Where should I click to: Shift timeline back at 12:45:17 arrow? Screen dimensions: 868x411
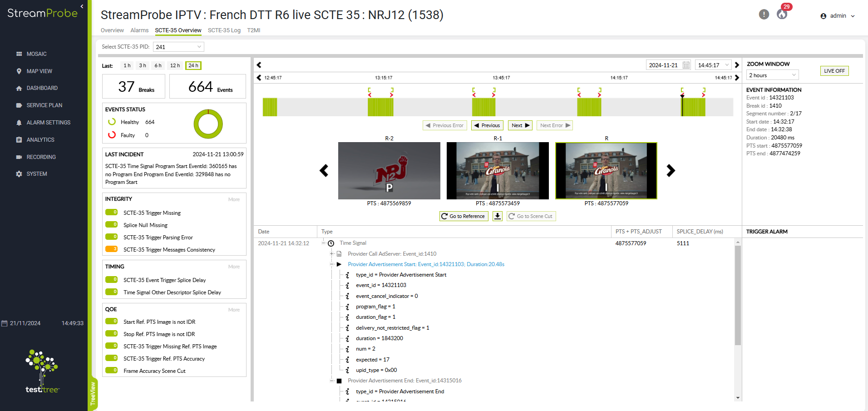tap(259, 78)
